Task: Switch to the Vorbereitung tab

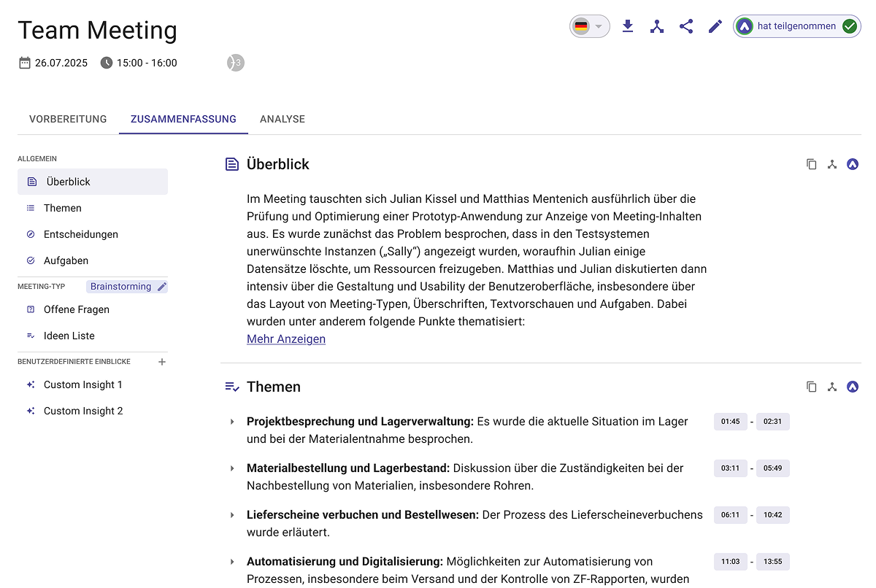Action: pos(68,119)
